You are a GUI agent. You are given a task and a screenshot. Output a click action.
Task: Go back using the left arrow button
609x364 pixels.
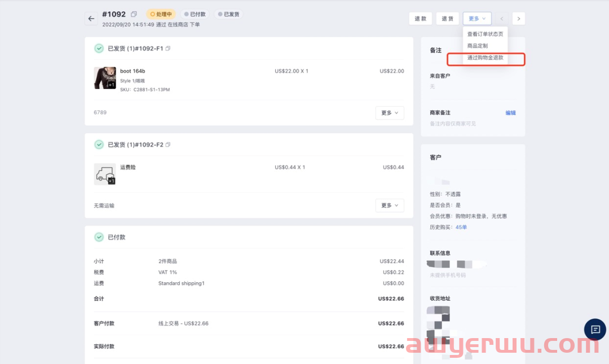coord(91,19)
